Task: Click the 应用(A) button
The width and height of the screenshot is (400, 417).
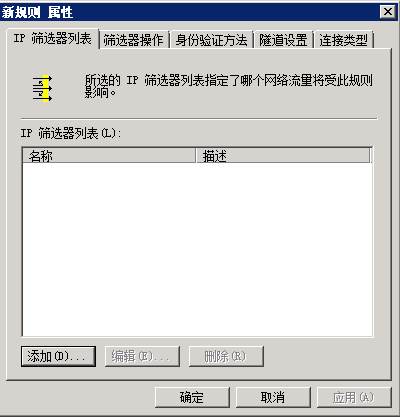Action: click(354, 397)
